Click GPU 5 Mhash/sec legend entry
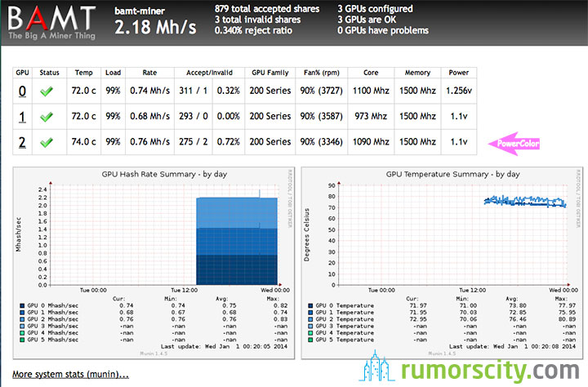The height and width of the screenshot is (387, 588). coord(49,340)
